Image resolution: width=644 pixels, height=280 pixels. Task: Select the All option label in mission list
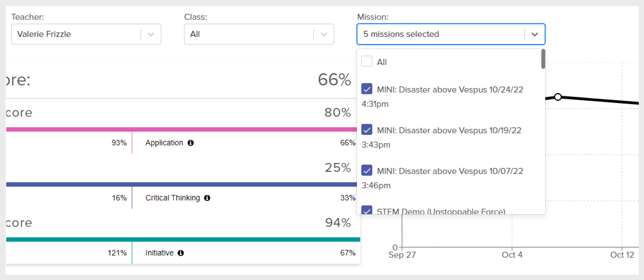pyautogui.click(x=382, y=62)
